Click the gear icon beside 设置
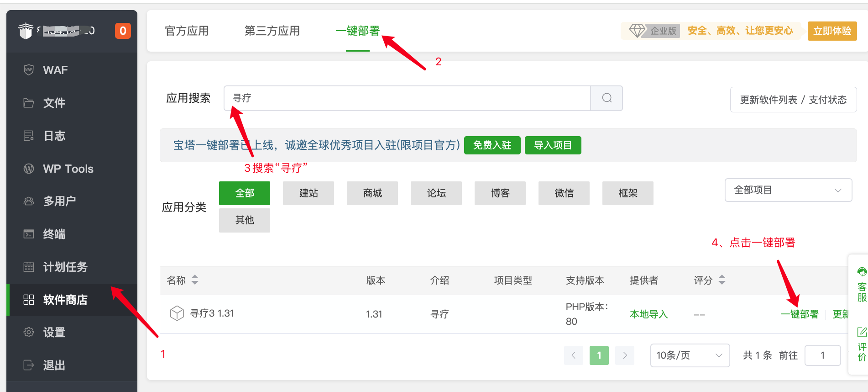868x392 pixels. pos(29,332)
